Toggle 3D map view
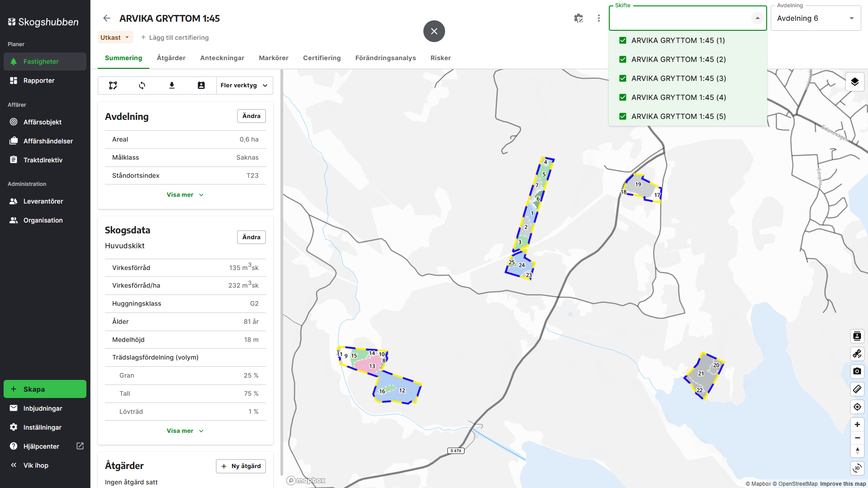 tap(858, 468)
